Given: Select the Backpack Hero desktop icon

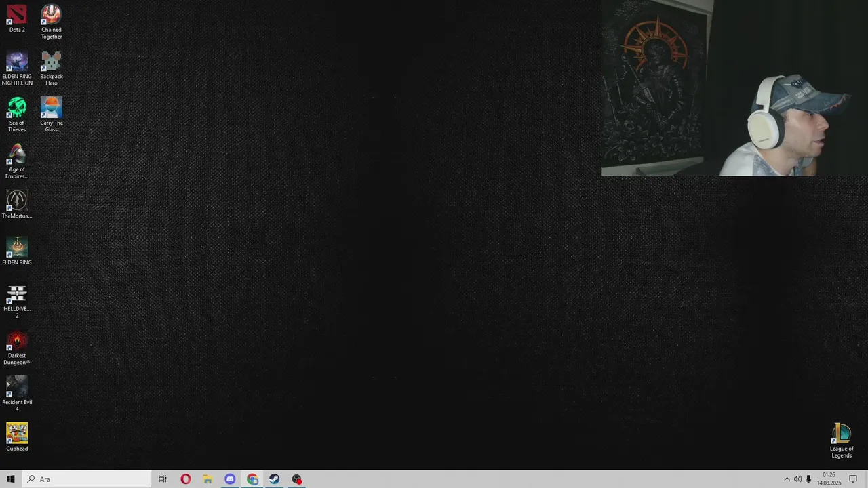Looking at the screenshot, I should pos(51,68).
